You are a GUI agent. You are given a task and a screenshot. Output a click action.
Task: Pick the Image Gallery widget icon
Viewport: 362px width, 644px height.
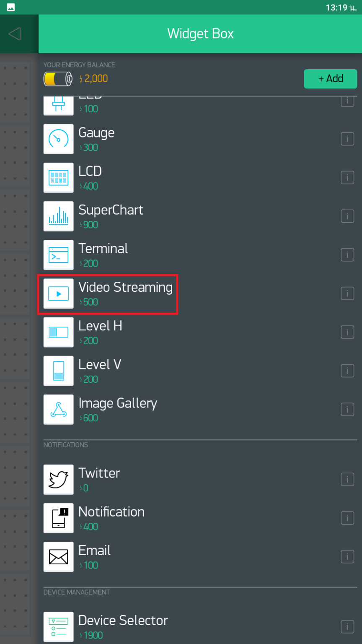click(x=59, y=409)
